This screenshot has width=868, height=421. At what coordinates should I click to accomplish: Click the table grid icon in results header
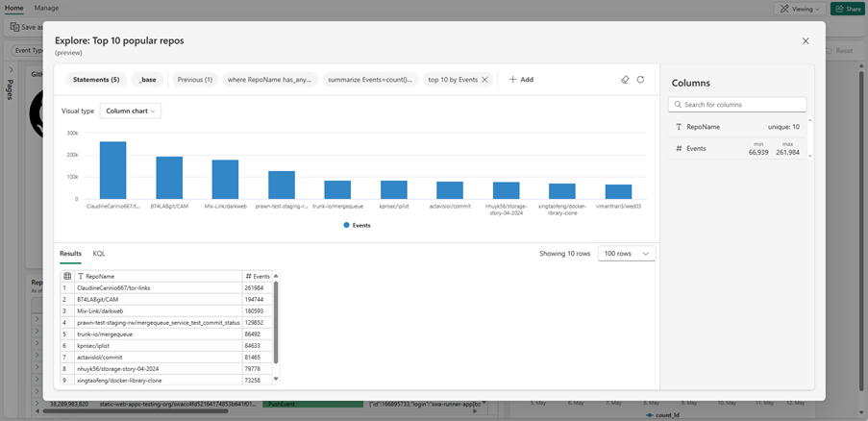pyautogui.click(x=67, y=276)
